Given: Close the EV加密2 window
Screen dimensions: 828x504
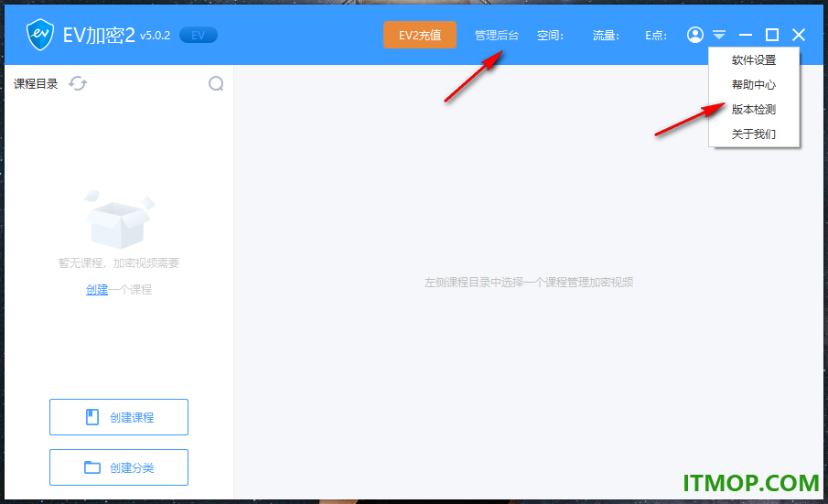Looking at the screenshot, I should tap(799, 35).
